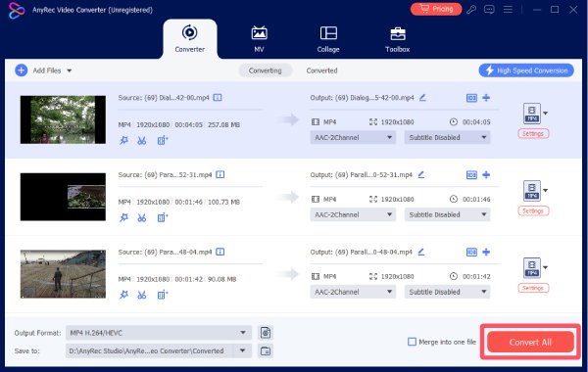588x372 pixels.
Task: Open AAC-2Channel dropdown for the 00:04:05 video
Action: (x=353, y=137)
